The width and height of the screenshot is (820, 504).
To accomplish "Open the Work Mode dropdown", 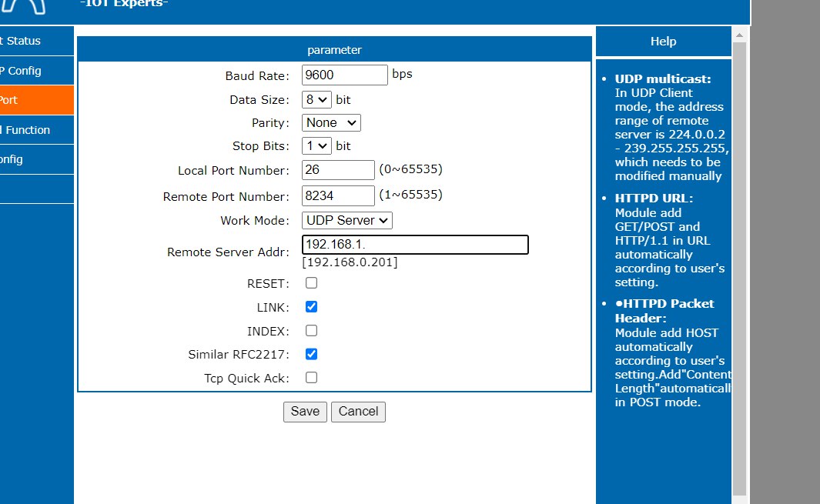I will (x=346, y=220).
